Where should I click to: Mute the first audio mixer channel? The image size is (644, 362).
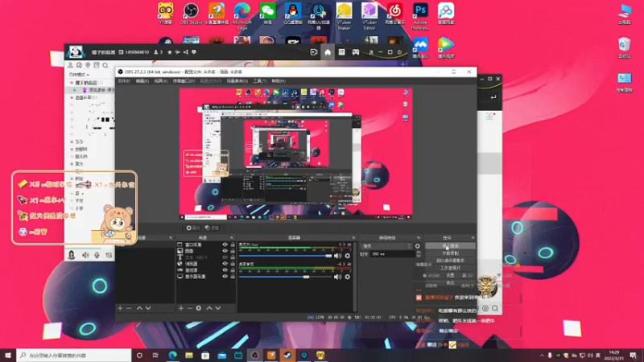coord(337,256)
